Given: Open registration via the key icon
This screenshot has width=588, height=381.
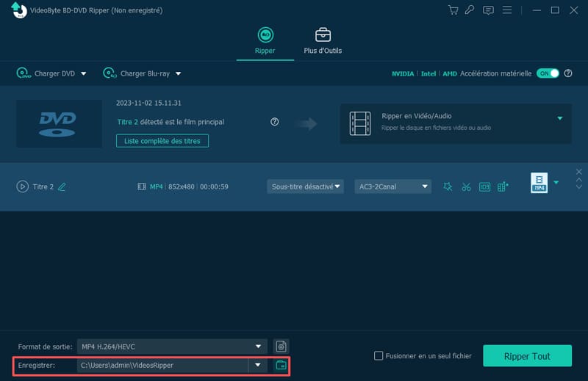Looking at the screenshot, I should [x=470, y=10].
